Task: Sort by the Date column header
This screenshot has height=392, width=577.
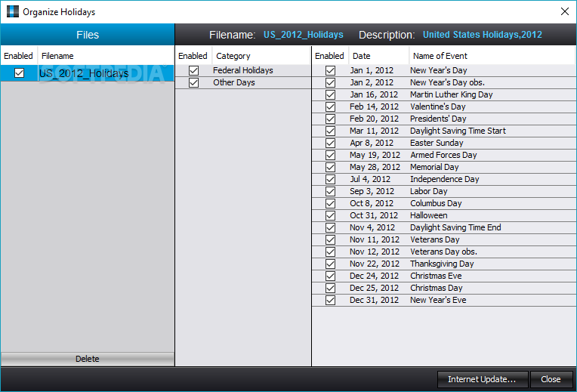Action: 378,56
